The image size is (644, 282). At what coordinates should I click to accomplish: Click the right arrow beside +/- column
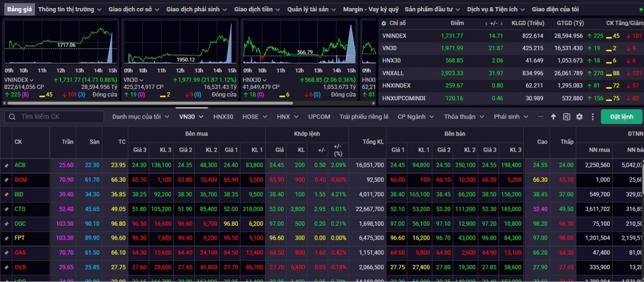tap(501, 24)
